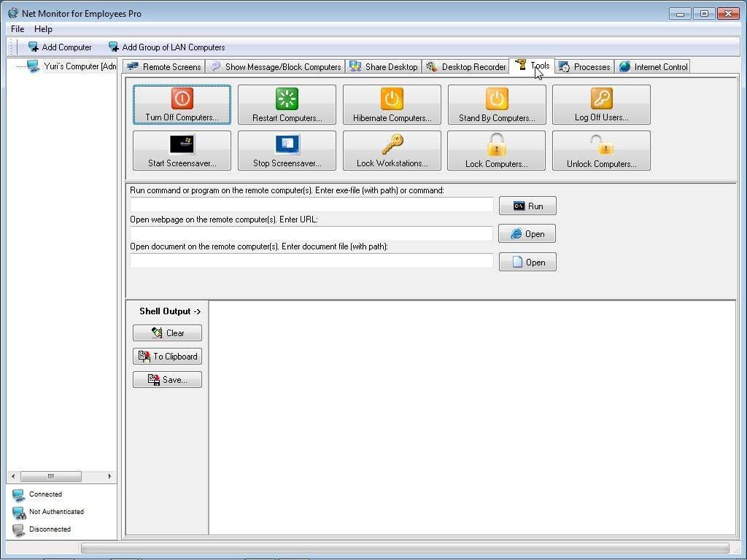Open the Processes tab
Viewport: 747px width, 560px height.
coord(584,66)
